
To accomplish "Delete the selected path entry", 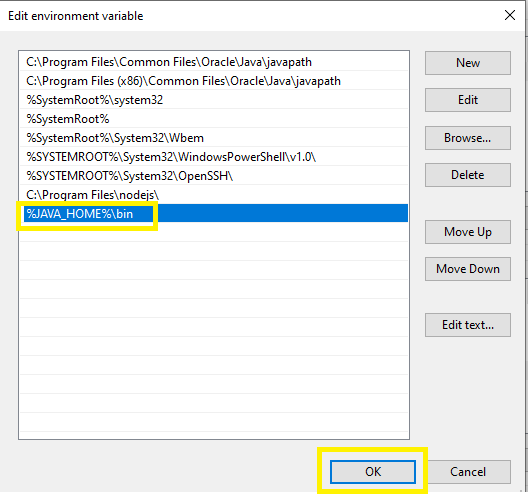I will click(468, 175).
